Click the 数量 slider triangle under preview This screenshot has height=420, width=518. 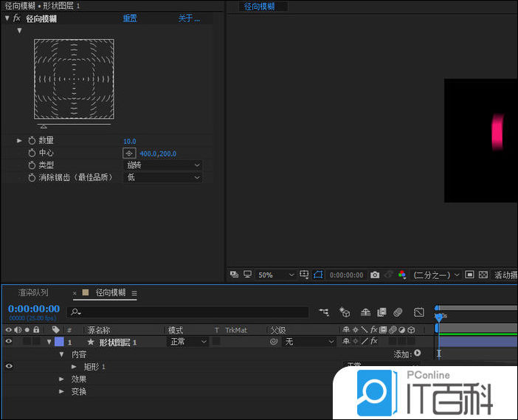coord(43,126)
